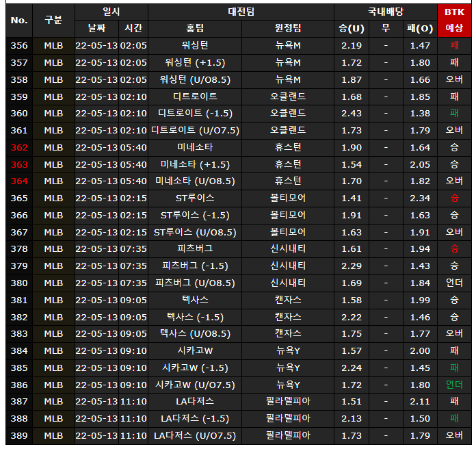Click home team 디트로이트 (U/O7.5)

(x=195, y=131)
